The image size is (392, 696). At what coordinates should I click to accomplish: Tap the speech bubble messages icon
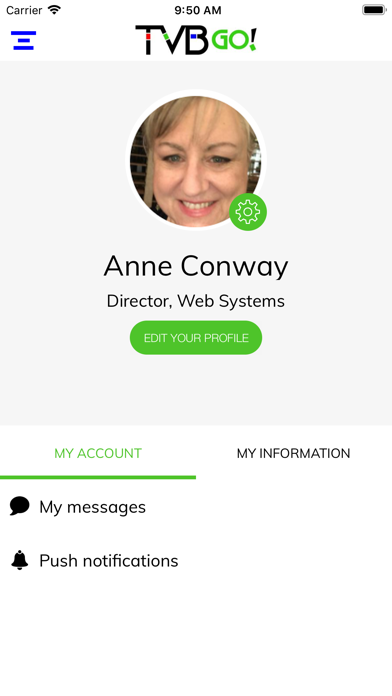[x=20, y=506]
